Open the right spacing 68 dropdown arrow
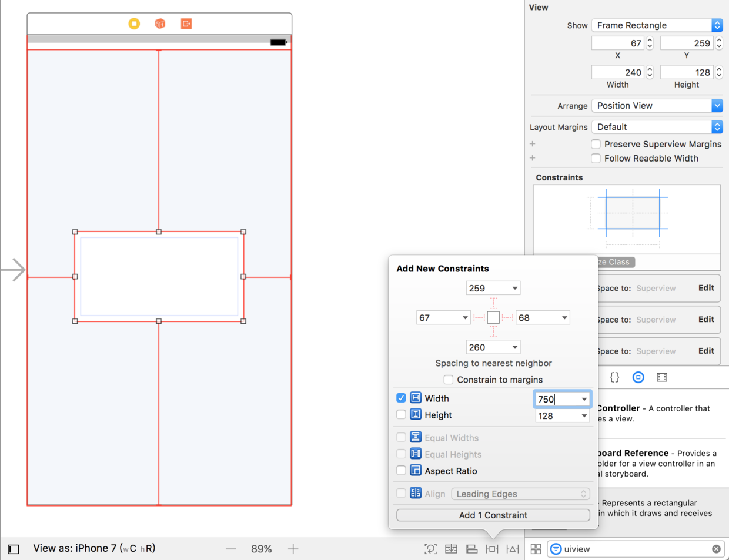 coord(564,317)
